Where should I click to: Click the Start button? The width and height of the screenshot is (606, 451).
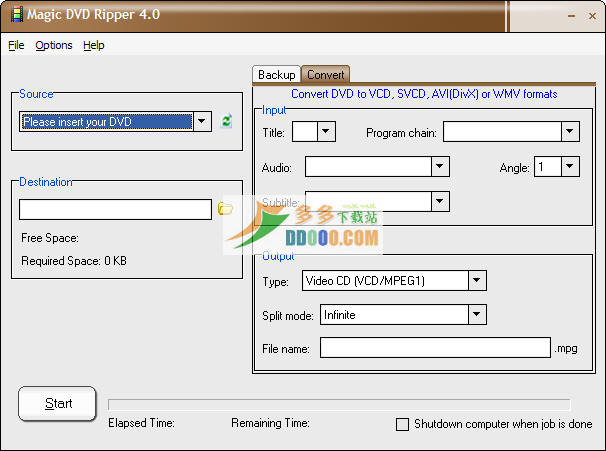pyautogui.click(x=57, y=403)
